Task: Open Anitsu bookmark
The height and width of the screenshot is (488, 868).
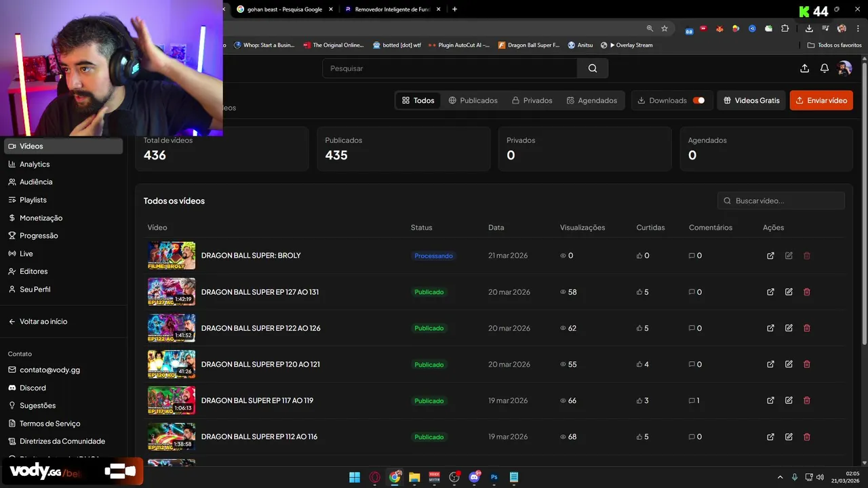Action: pyautogui.click(x=580, y=45)
